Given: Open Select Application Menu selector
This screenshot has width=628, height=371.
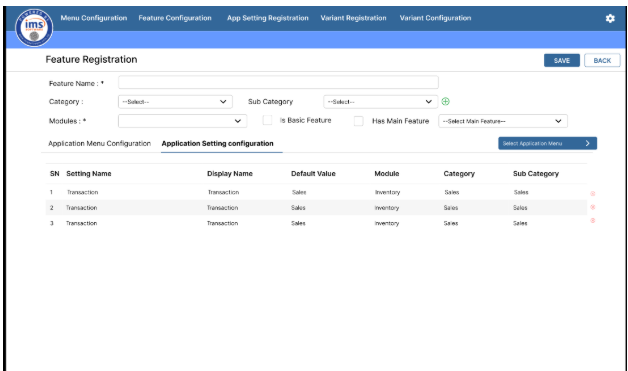Looking at the screenshot, I should (547, 143).
